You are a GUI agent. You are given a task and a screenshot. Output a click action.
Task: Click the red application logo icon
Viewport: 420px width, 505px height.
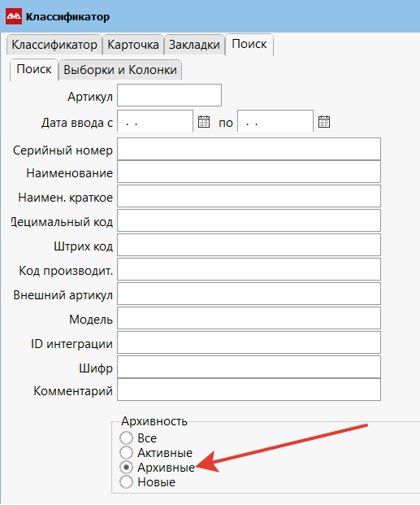click(x=14, y=16)
